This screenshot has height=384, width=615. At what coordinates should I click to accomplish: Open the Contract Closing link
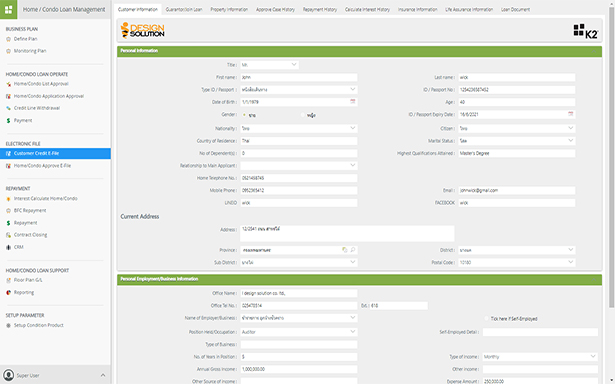[x=31, y=235]
